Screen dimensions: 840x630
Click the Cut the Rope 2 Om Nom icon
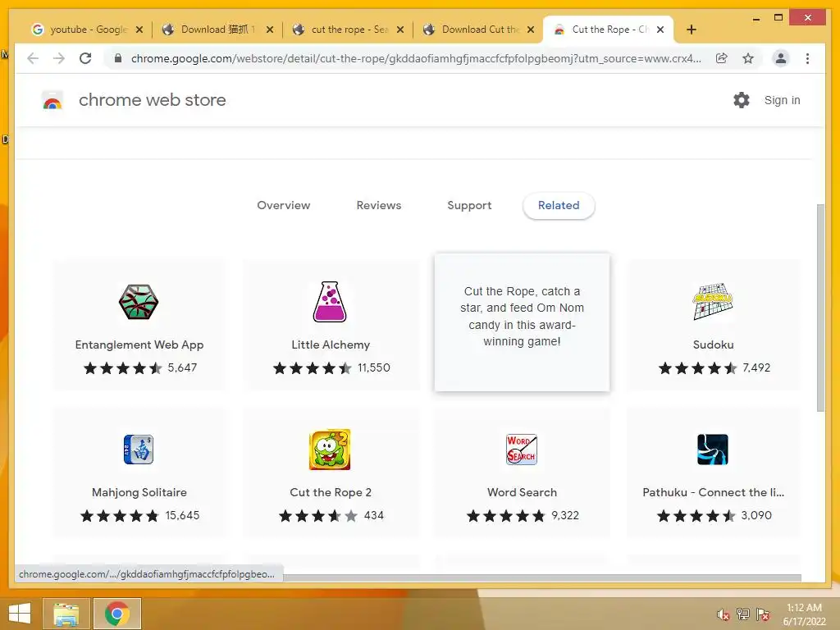(x=330, y=450)
